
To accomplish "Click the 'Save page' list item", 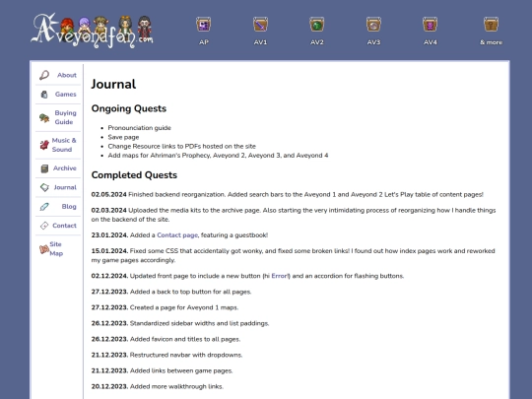I will tap(123, 137).
